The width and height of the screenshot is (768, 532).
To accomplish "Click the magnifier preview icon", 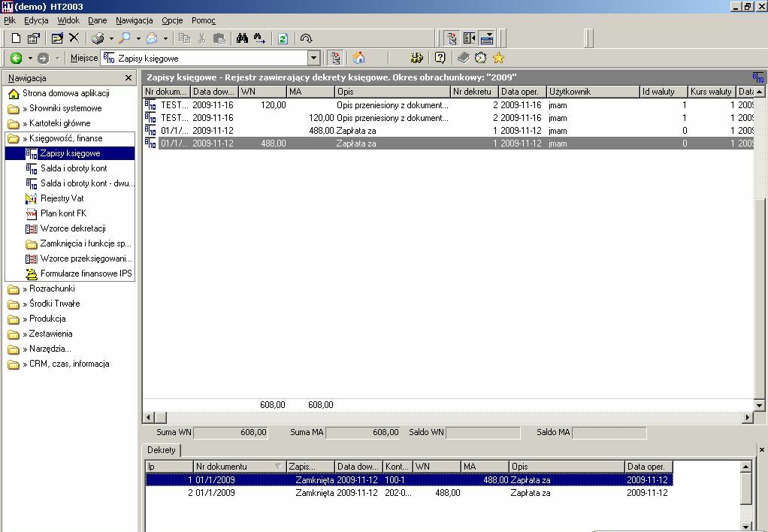I will pyautogui.click(x=125, y=38).
